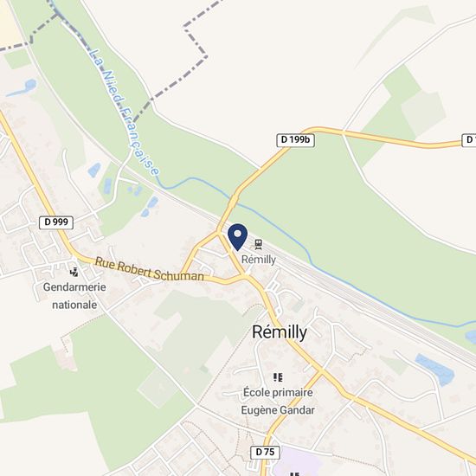Click the D 199b road shield
This screenshot has width=476, height=476.
click(x=295, y=140)
